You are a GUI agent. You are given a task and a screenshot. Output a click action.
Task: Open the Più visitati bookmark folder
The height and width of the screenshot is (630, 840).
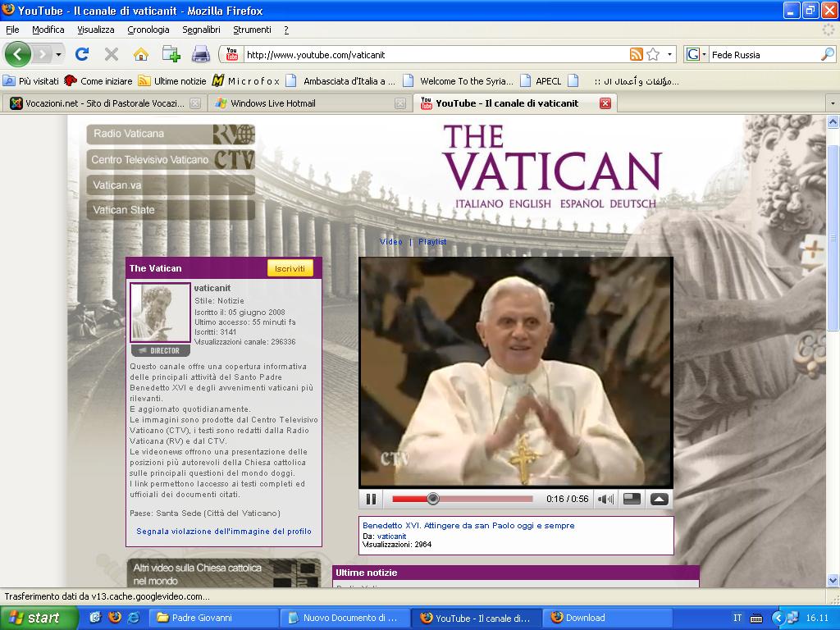coord(31,81)
